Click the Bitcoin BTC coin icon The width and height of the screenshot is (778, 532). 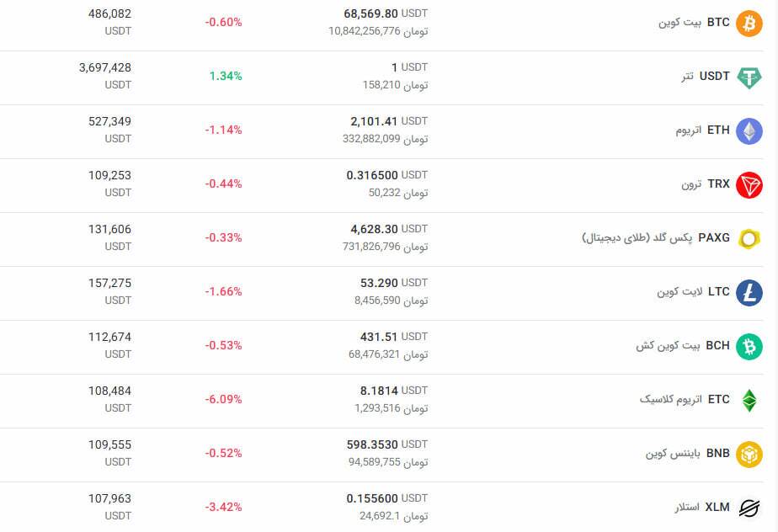coord(749,23)
